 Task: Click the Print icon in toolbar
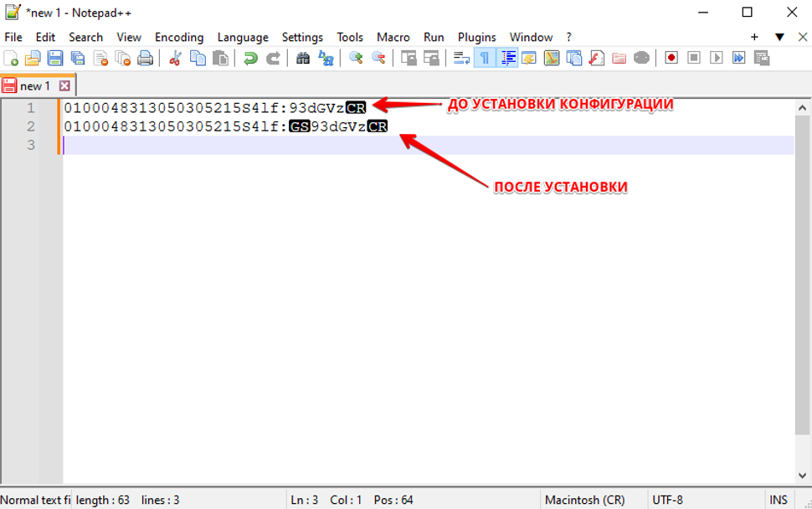point(146,58)
